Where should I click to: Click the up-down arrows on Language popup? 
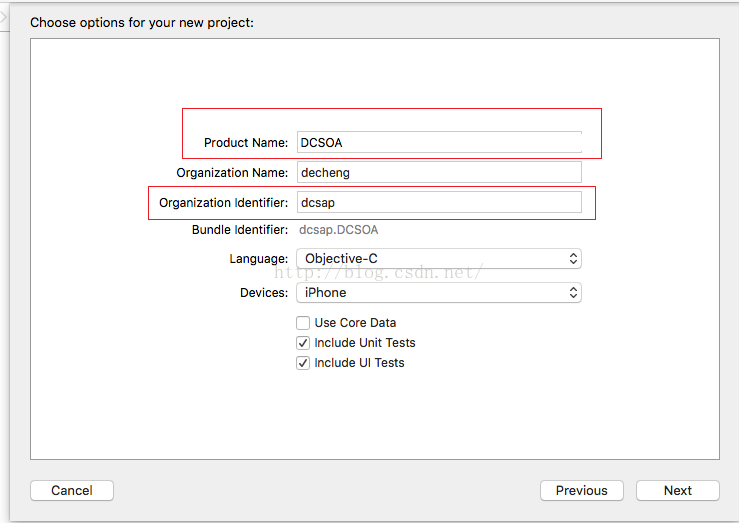573,259
